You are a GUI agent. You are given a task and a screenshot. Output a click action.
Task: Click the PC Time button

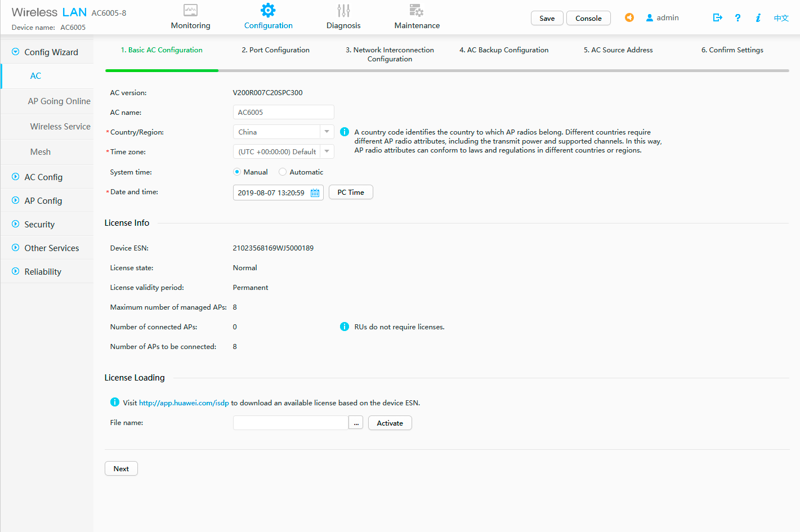tap(351, 193)
